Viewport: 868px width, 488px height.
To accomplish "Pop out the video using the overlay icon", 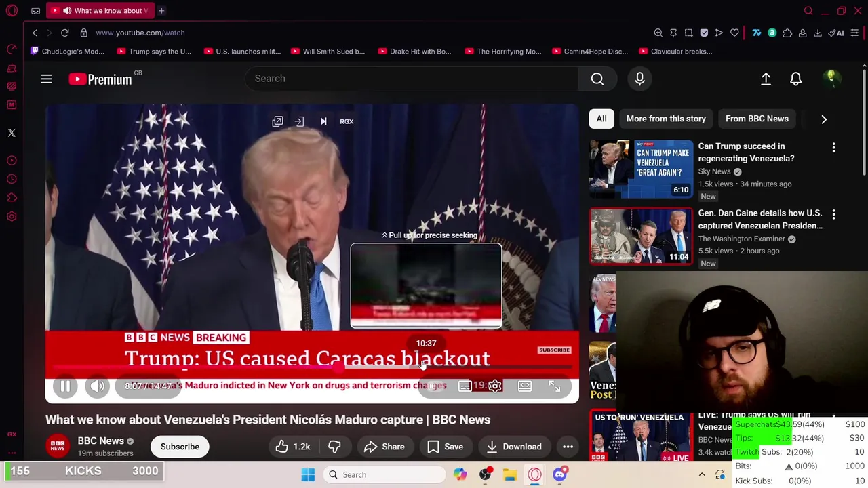I will [x=277, y=121].
